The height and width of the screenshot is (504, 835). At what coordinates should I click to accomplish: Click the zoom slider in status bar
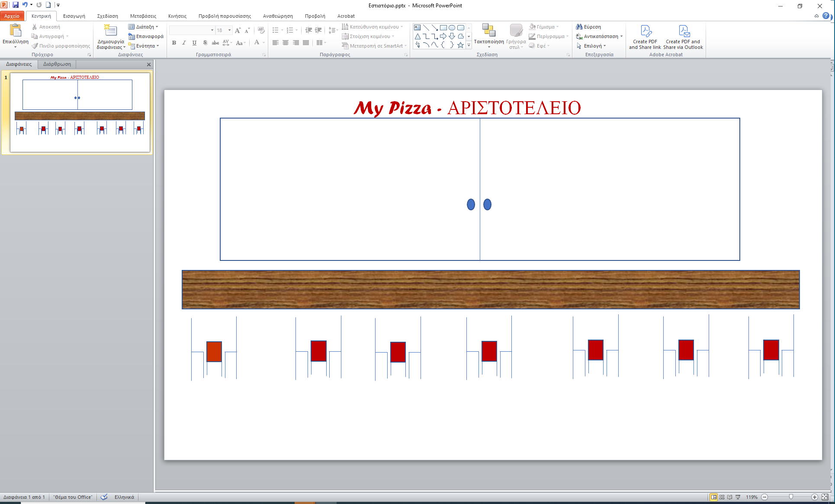tap(791, 497)
